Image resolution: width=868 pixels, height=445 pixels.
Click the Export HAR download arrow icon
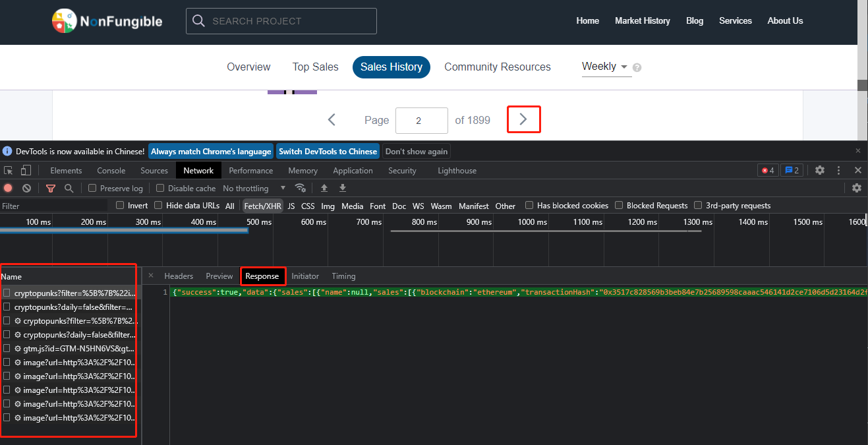coord(343,188)
